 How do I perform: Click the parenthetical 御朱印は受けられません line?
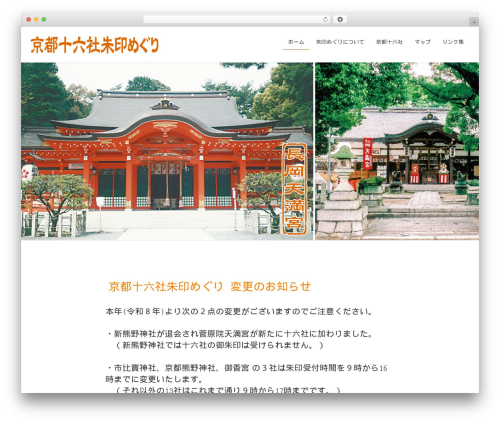pos(219,345)
